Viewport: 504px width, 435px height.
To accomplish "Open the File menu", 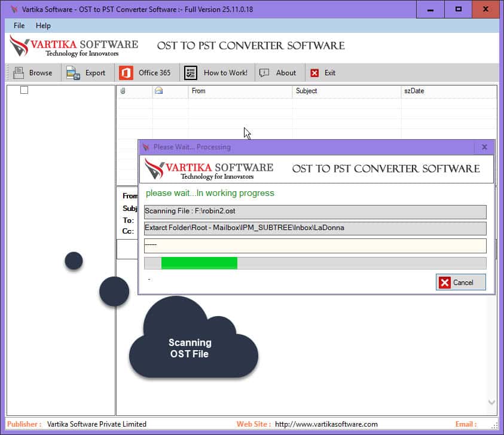I will [19, 25].
